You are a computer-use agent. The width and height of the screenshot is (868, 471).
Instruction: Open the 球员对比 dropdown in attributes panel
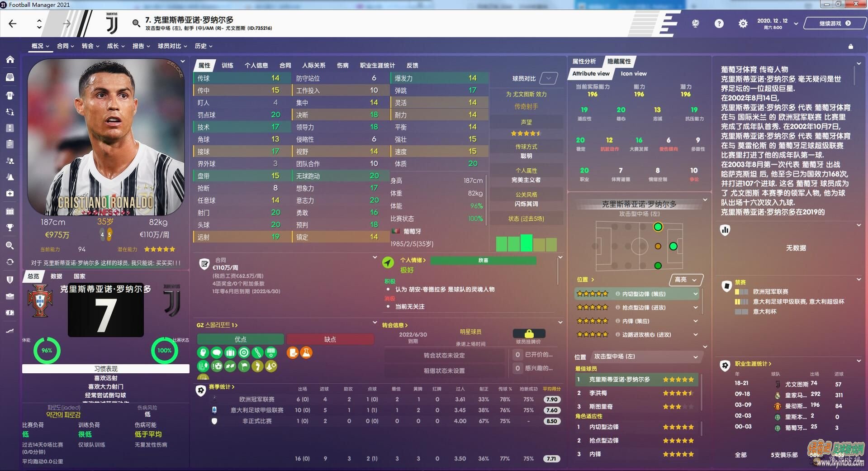coord(549,78)
